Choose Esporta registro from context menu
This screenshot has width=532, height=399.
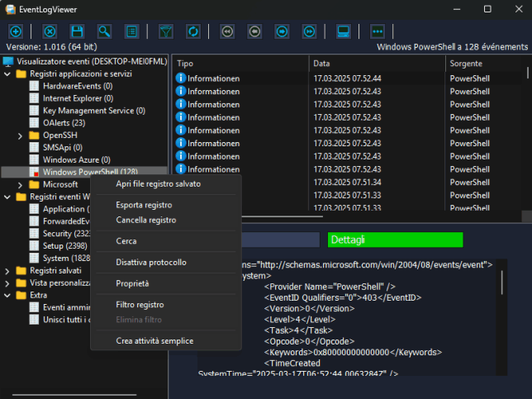pyautogui.click(x=144, y=205)
